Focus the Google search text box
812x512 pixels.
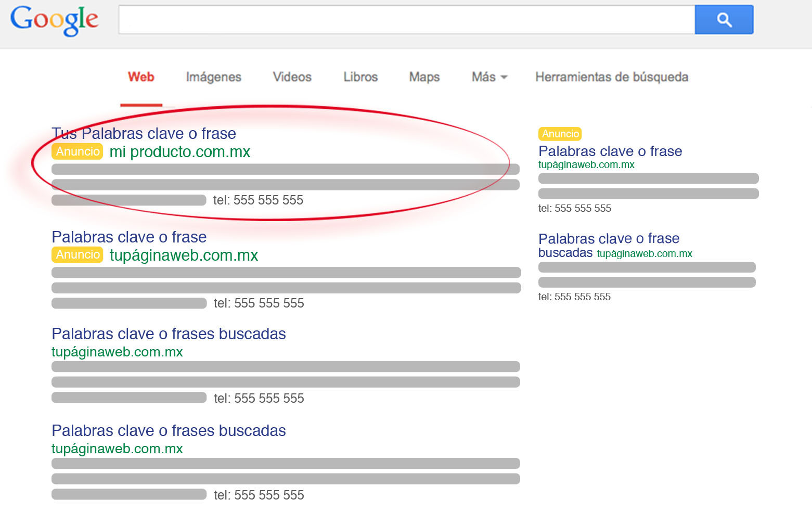pyautogui.click(x=406, y=20)
